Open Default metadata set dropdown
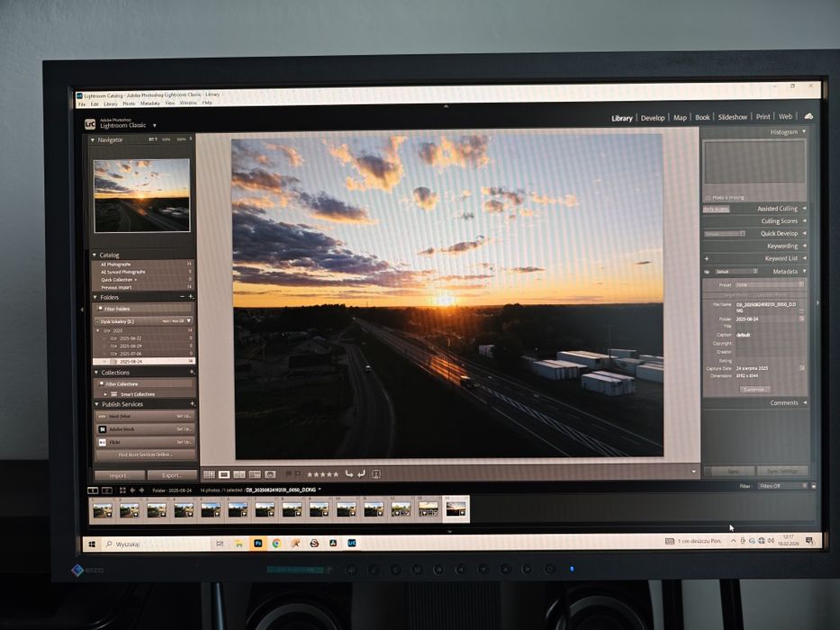The width and height of the screenshot is (840, 630). pyautogui.click(x=736, y=272)
